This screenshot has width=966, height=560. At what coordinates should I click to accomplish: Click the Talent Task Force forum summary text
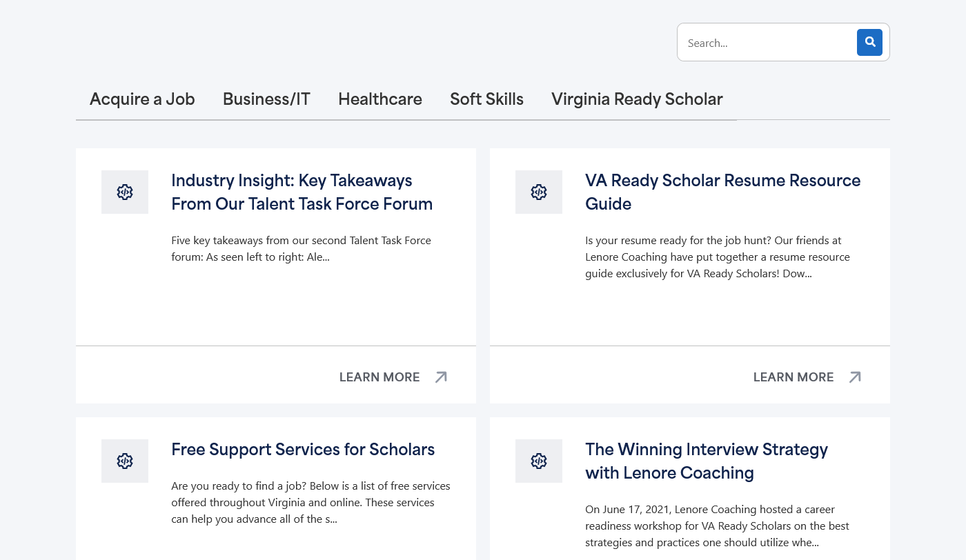coord(301,249)
